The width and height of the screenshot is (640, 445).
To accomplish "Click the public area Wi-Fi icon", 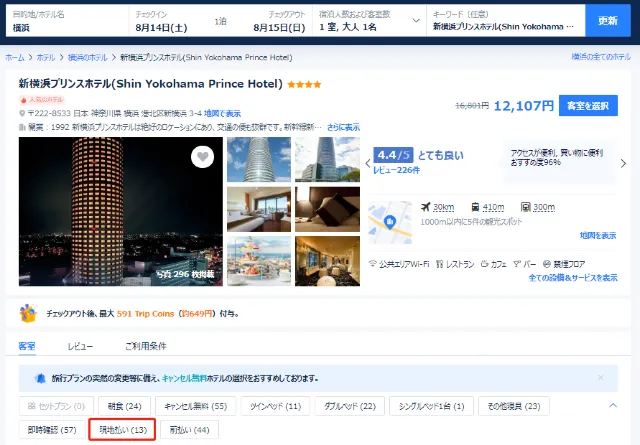I will tap(372, 264).
